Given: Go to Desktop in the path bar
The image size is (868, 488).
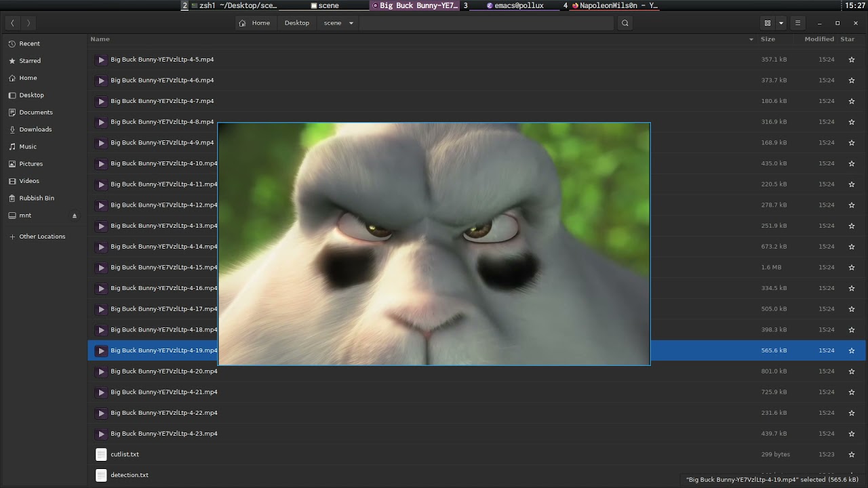Looking at the screenshot, I should [x=297, y=23].
